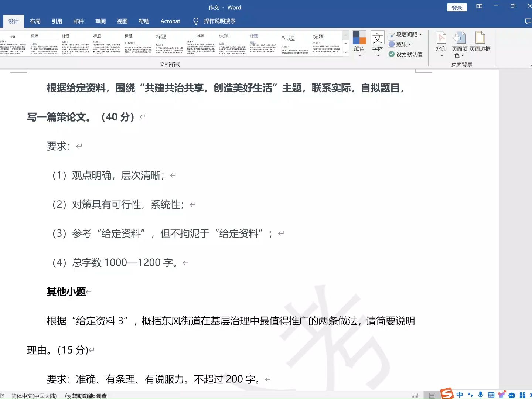Select the first document style thumbnail
Screen dimensions: 532x399
(x=13, y=44)
